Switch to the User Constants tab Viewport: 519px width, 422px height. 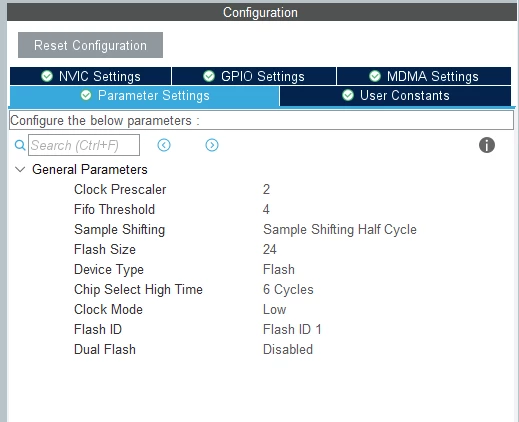(395, 96)
